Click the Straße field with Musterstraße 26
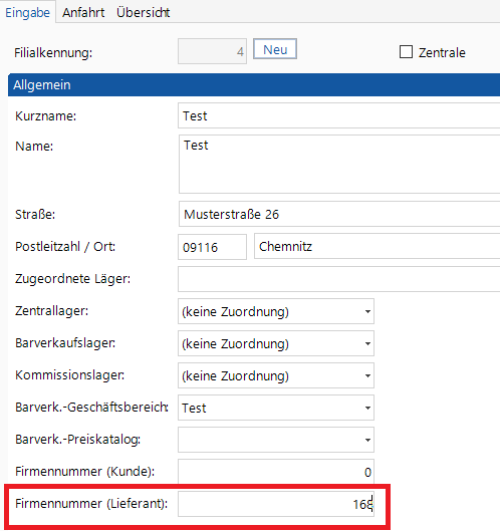This screenshot has height=531, width=500. click(339, 214)
